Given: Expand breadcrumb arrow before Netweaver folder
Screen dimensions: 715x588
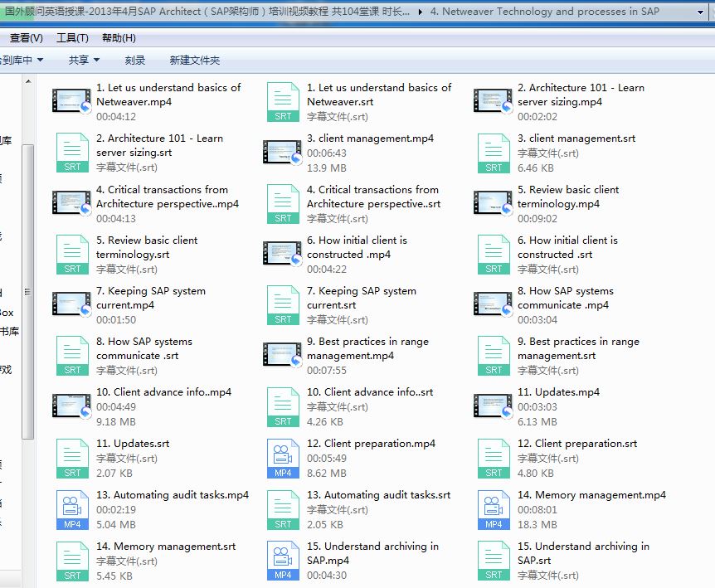Looking at the screenshot, I should 420,12.
